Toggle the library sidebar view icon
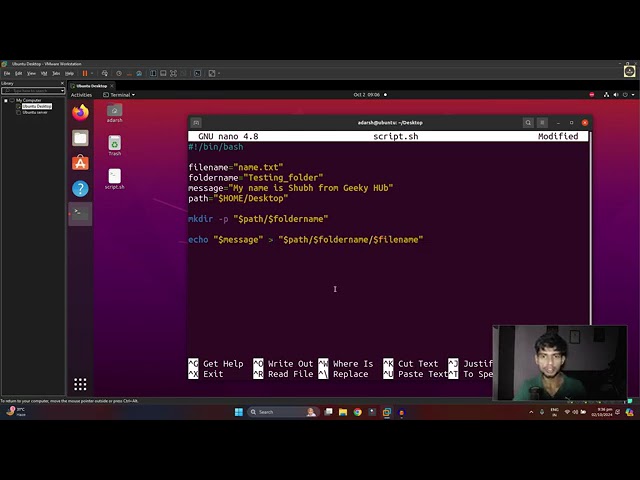Image resolution: width=640 pixels, height=480 pixels. (153, 73)
